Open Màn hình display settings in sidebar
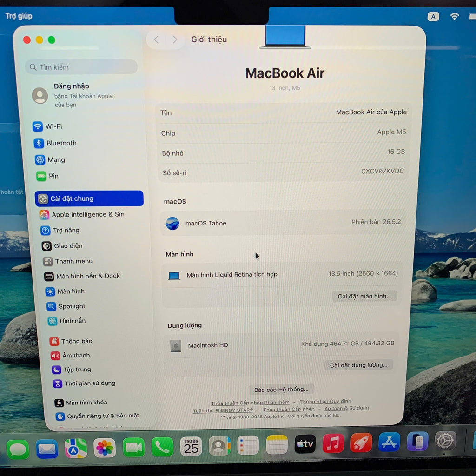 click(65, 291)
